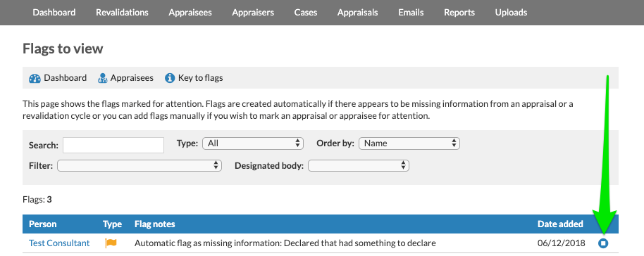Expand the Designated body dropdown
The width and height of the screenshot is (644, 256).
coord(359,166)
